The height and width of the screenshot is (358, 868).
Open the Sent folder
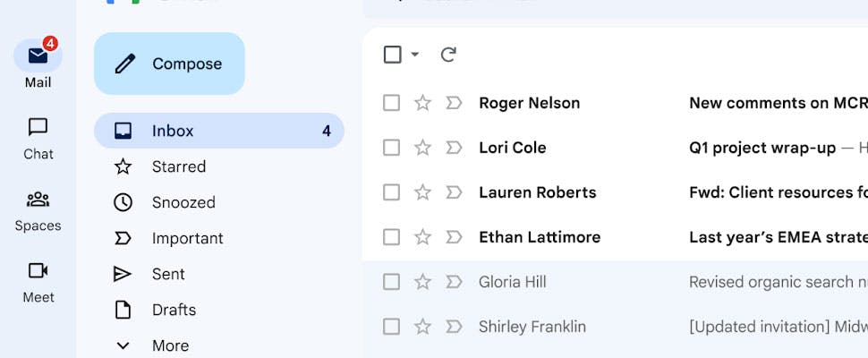pyautogui.click(x=168, y=274)
